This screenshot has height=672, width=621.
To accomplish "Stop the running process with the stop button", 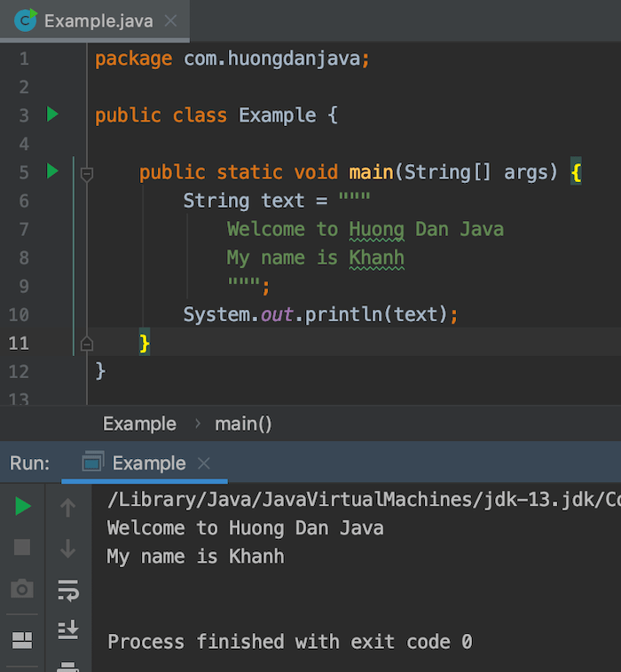I will (x=22, y=548).
